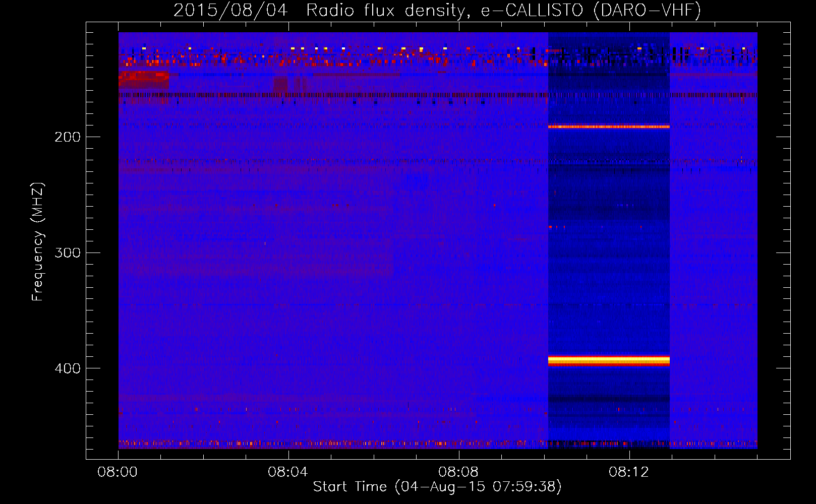816x504 pixels.
Task: Click the 'Frequency (MHZ)' axis label
Action: point(38,242)
